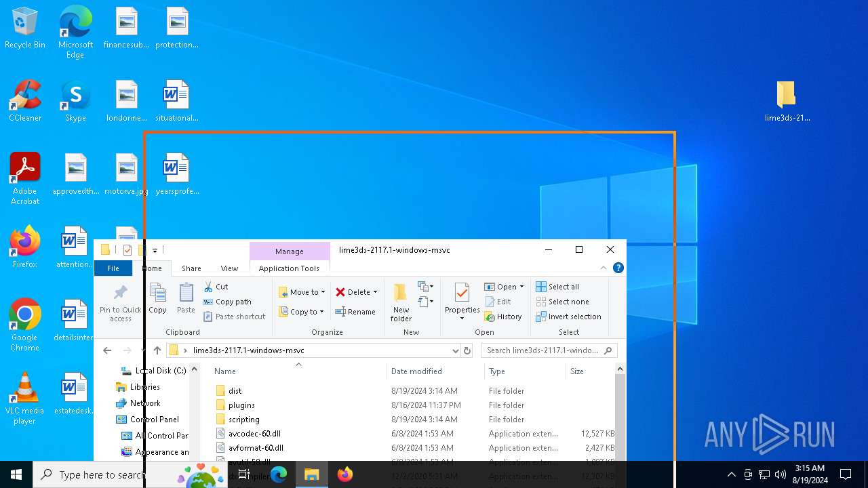Select the londonne image file on desktop
Image resolution: width=868 pixels, height=488 pixels.
[x=126, y=102]
